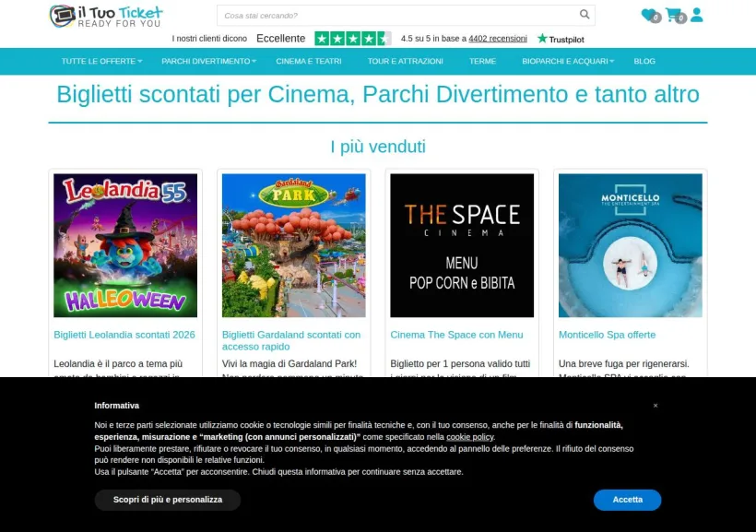The height and width of the screenshot is (532, 756).
Task: Open the cookie policy link
Action: tap(469, 437)
